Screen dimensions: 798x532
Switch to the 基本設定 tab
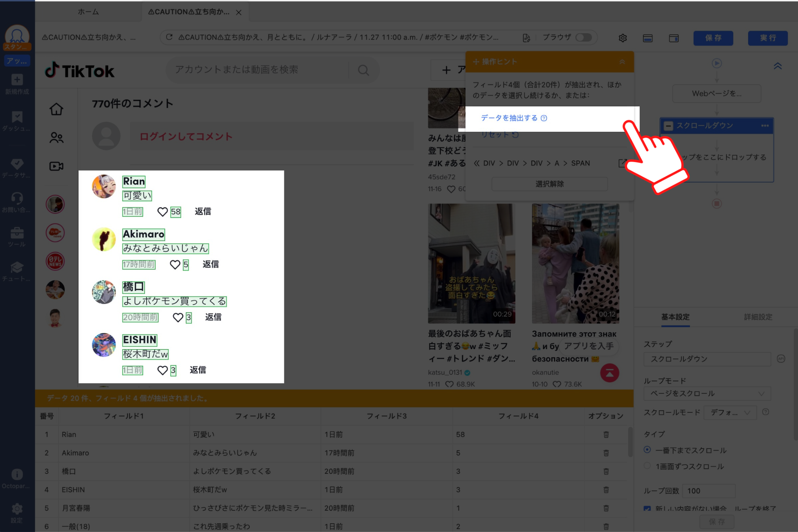coord(675,317)
